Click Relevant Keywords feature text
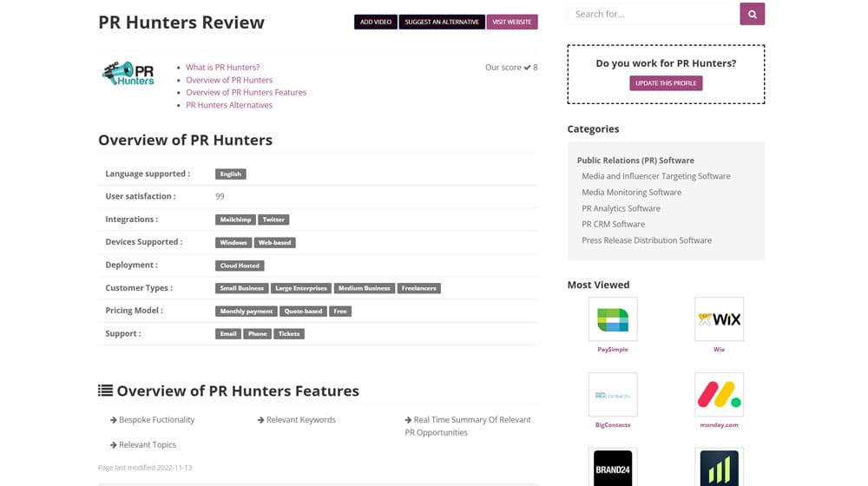The width and height of the screenshot is (868, 486). tap(301, 420)
